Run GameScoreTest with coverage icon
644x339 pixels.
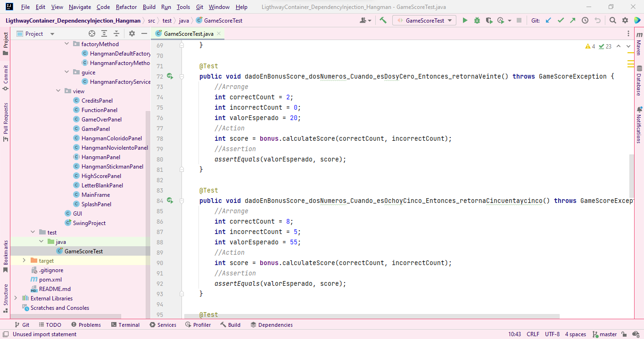click(489, 20)
